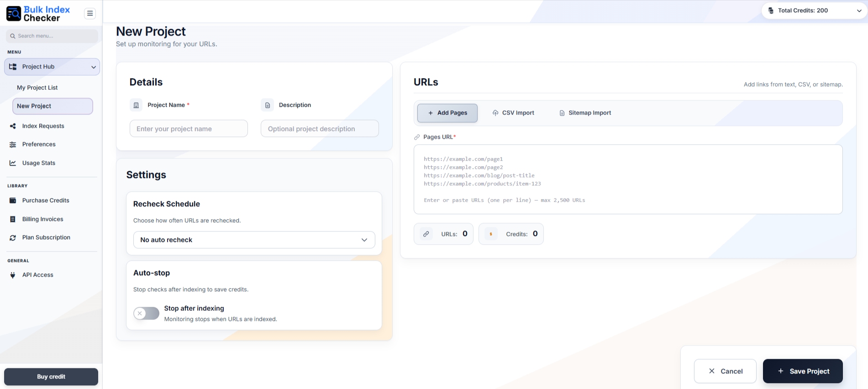
Task: Click the Billing Invoices document icon
Action: pyautogui.click(x=13, y=219)
